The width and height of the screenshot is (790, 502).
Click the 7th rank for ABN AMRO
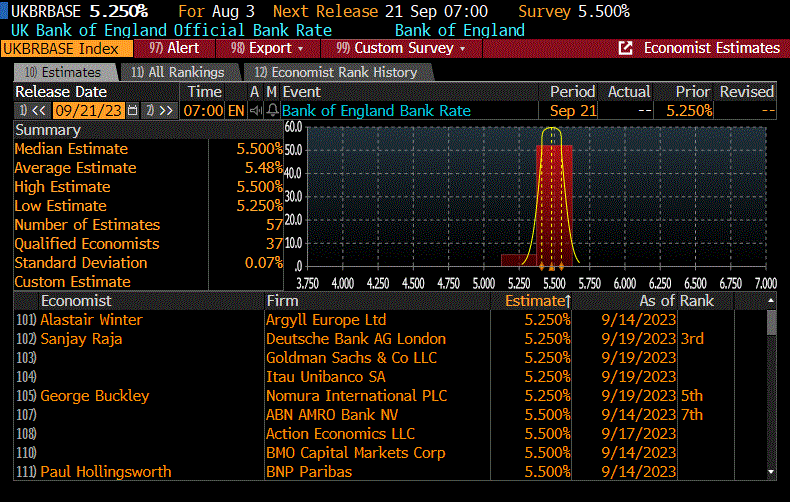tap(692, 415)
